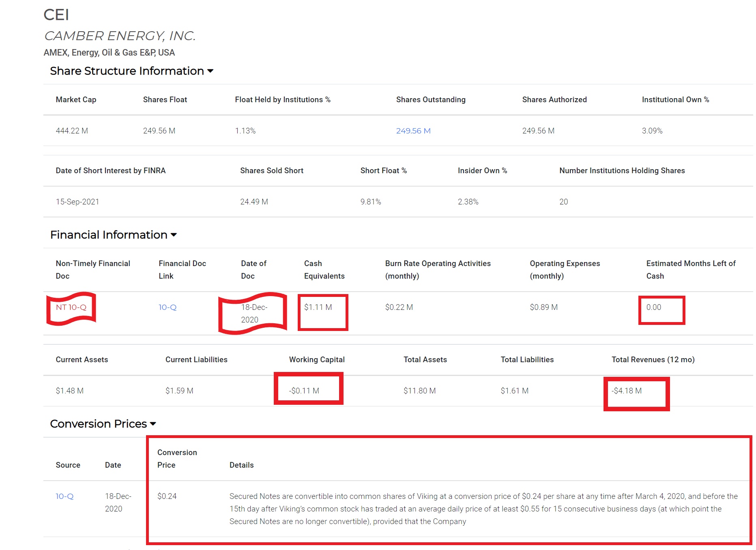Click the Short Float % column header

click(x=383, y=171)
